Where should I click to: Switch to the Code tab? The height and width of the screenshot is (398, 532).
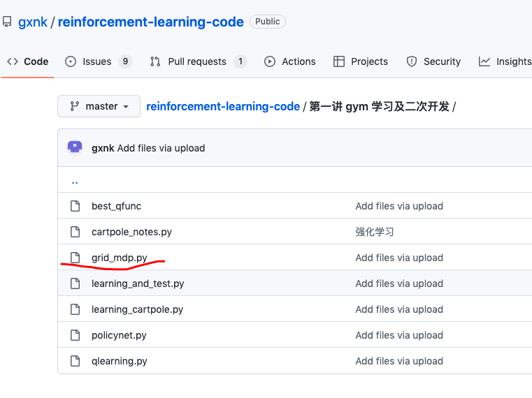point(28,61)
